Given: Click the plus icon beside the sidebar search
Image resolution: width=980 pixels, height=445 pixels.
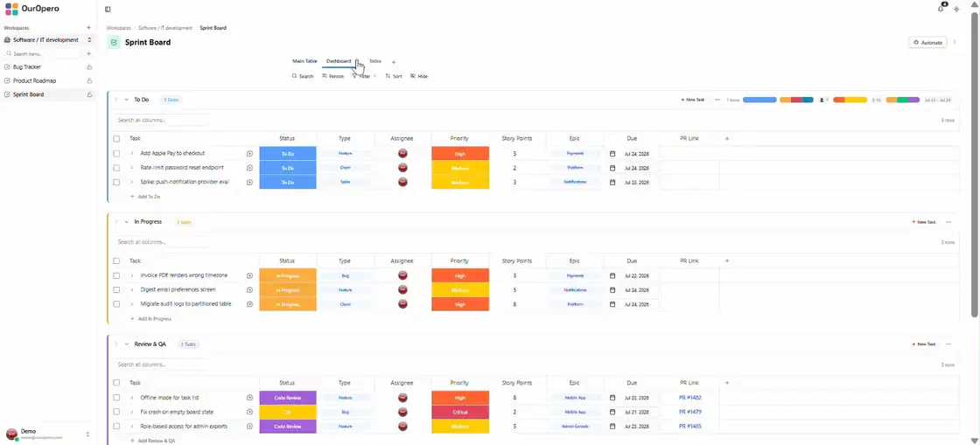Looking at the screenshot, I should 88,53.
